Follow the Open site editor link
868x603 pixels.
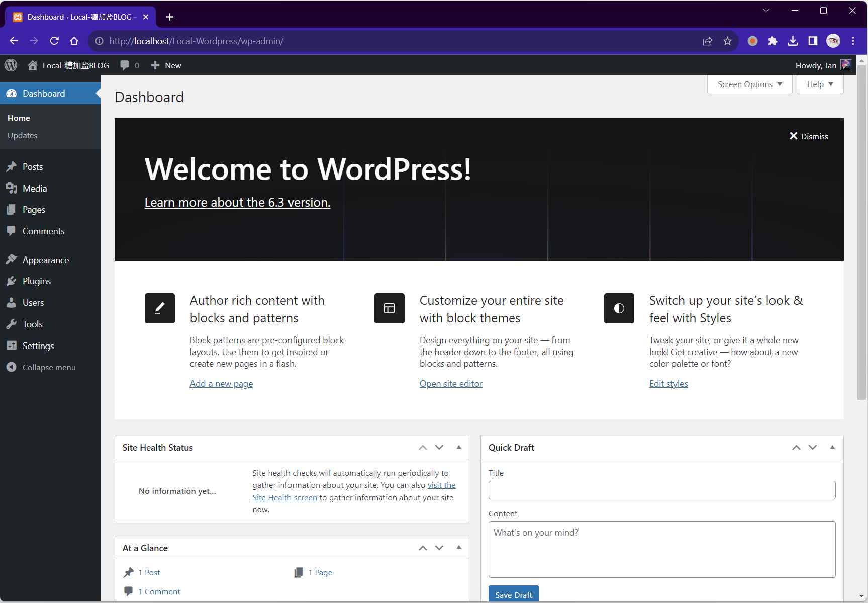click(451, 384)
